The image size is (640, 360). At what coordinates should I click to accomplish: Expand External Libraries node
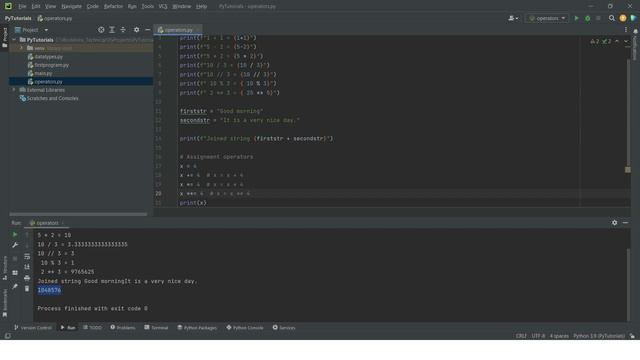click(x=14, y=90)
